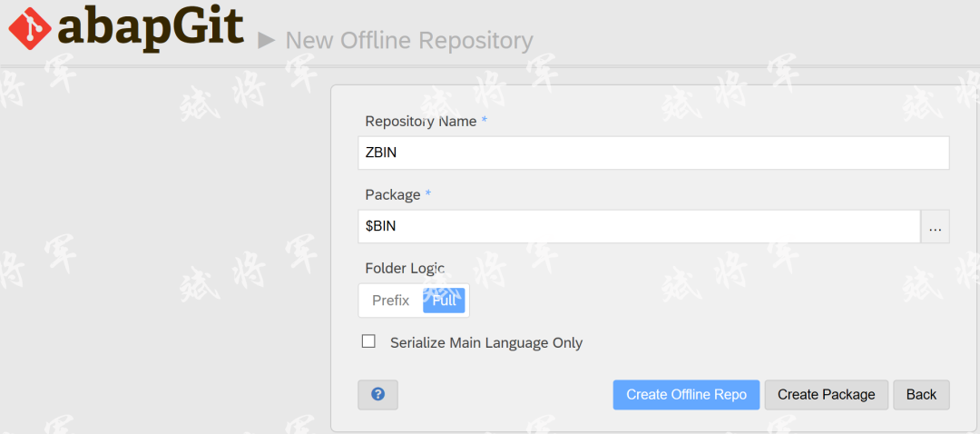Focus the Package input field
This screenshot has width=980, height=434.
[x=640, y=226]
